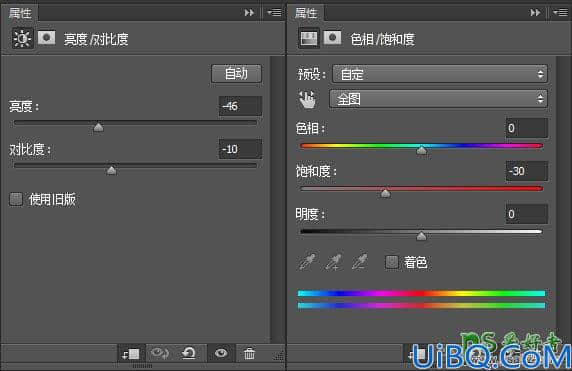The width and height of the screenshot is (572, 371).
Task: Open right properties panel flyout menu
Action: point(560,13)
